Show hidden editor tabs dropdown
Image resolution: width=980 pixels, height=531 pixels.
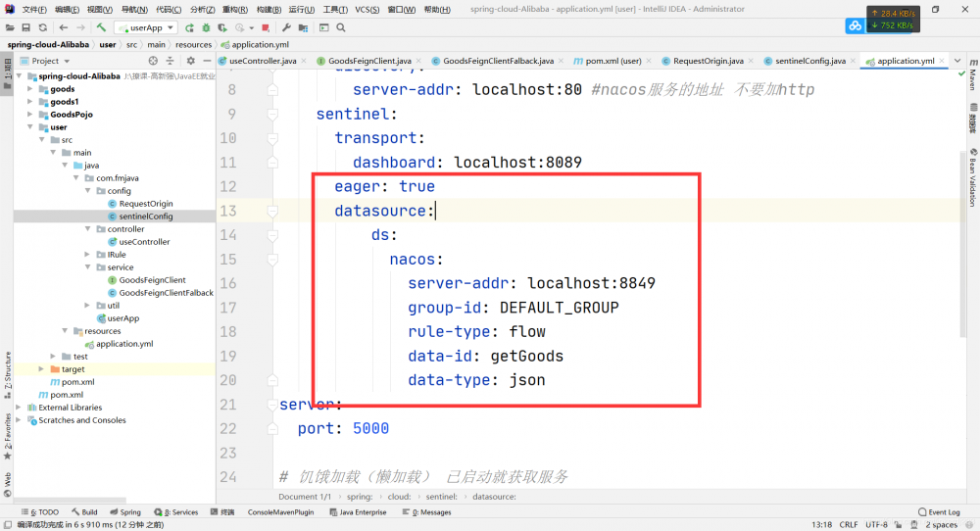coord(956,61)
